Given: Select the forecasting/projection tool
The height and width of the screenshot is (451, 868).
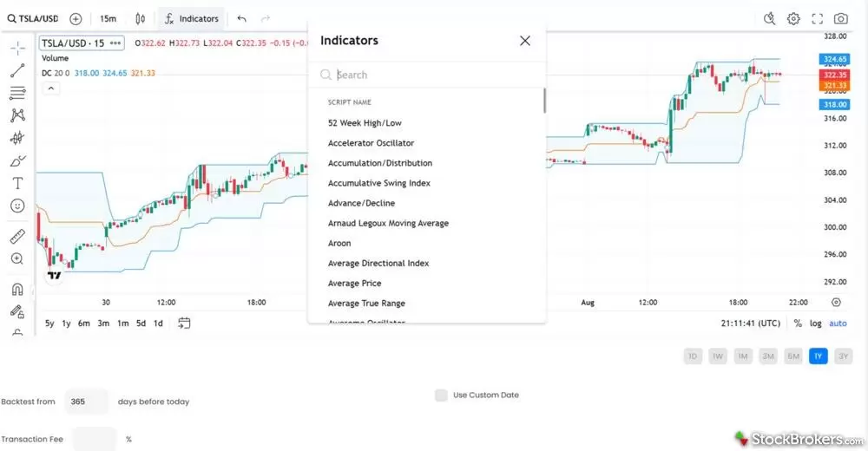Looking at the screenshot, I should click(x=17, y=138).
